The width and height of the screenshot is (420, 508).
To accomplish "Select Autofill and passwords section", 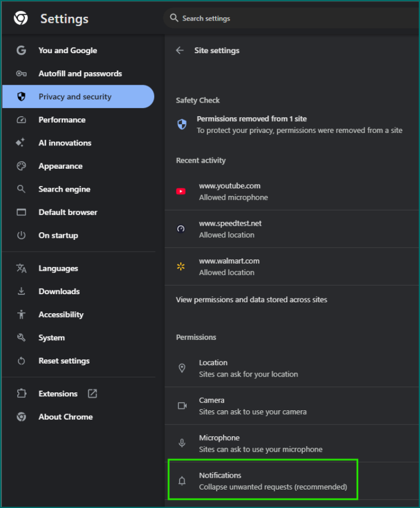I will coord(80,74).
